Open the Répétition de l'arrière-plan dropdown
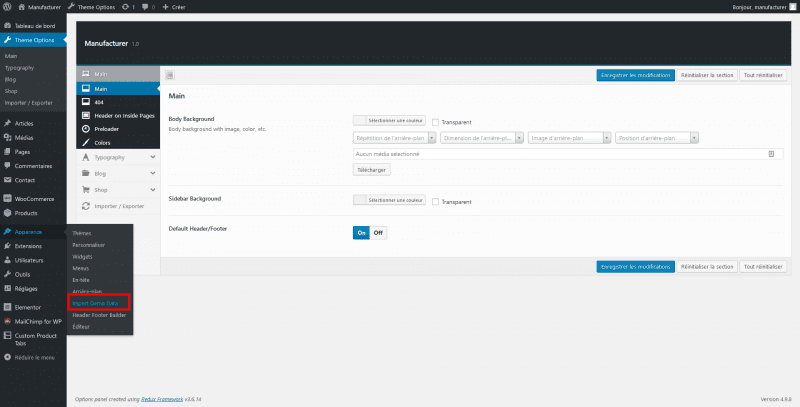This screenshot has height=407, width=800. 394,138
